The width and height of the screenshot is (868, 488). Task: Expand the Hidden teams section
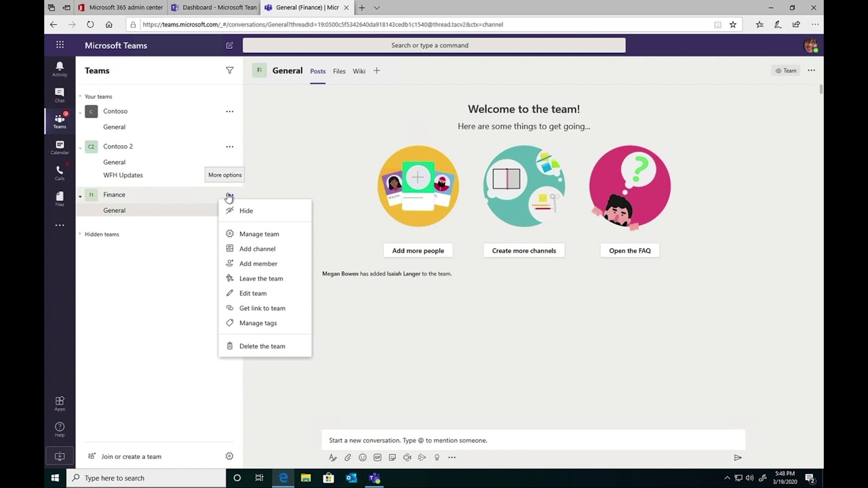[80, 235]
